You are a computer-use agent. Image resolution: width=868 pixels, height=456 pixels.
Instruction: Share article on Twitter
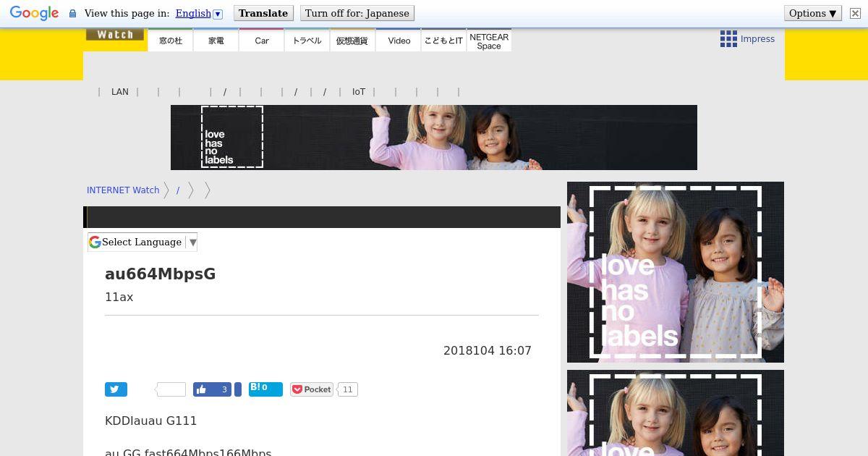(116, 389)
